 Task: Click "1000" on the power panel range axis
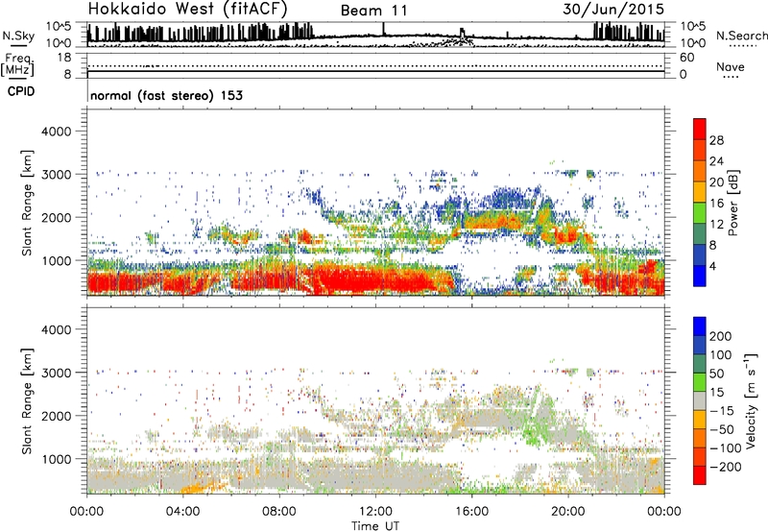coord(56,260)
